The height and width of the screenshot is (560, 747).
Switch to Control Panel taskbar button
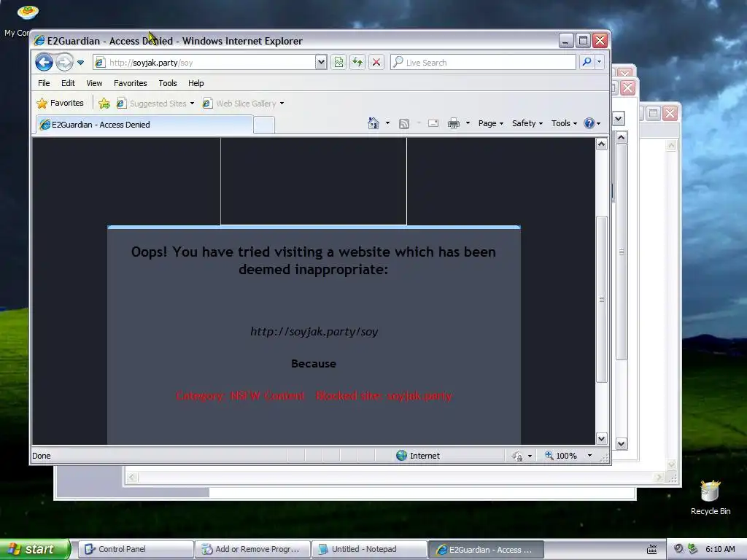(x=135, y=550)
